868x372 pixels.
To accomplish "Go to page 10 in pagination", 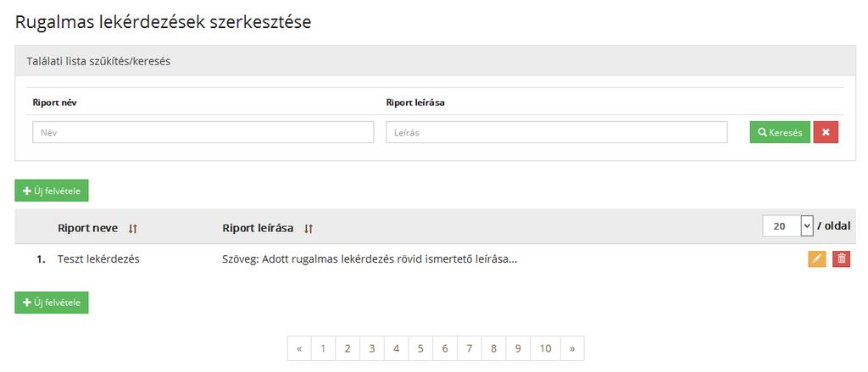I will point(546,348).
